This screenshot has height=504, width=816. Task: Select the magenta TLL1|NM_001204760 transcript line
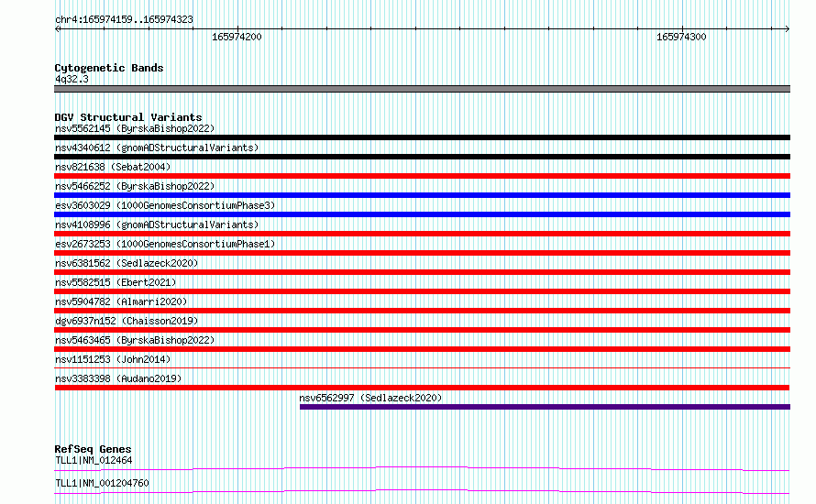(x=422, y=491)
